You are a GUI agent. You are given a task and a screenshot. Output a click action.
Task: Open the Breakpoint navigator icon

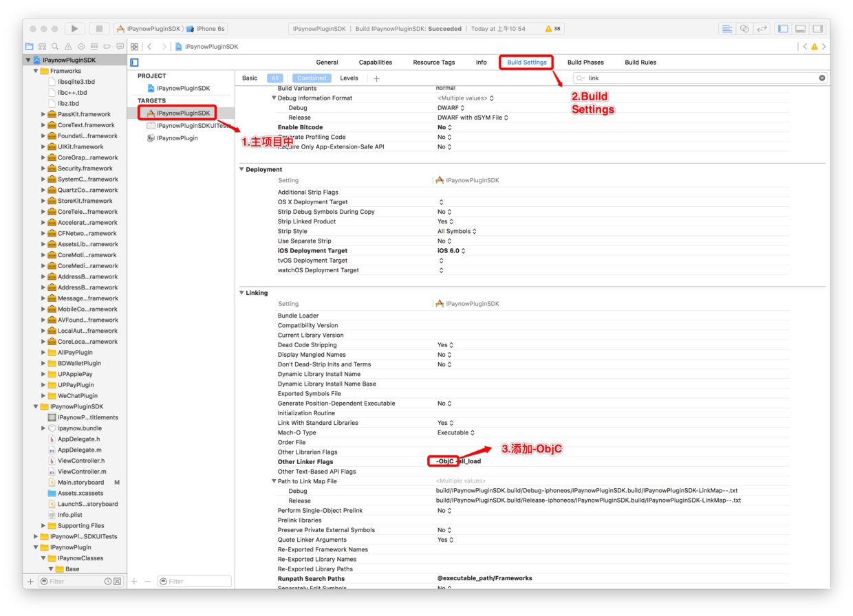pos(107,47)
